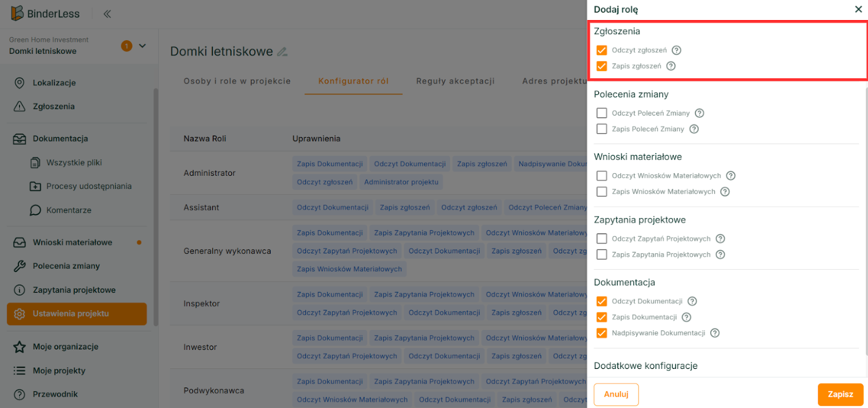Click the Moje organizacje star icon

(20, 347)
